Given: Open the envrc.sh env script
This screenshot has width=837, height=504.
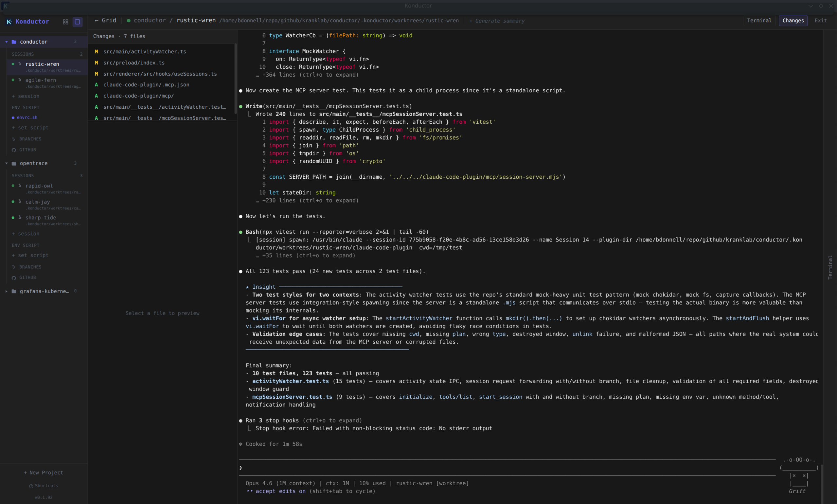Looking at the screenshot, I should (27, 117).
